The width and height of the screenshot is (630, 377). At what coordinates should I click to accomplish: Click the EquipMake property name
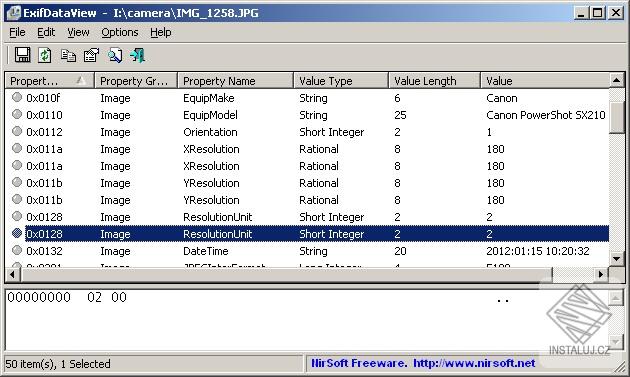tap(209, 98)
